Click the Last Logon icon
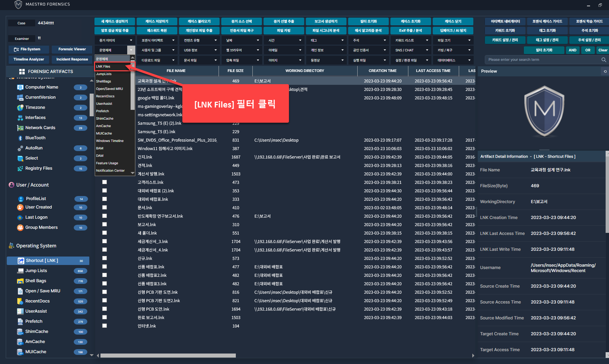 20,217
